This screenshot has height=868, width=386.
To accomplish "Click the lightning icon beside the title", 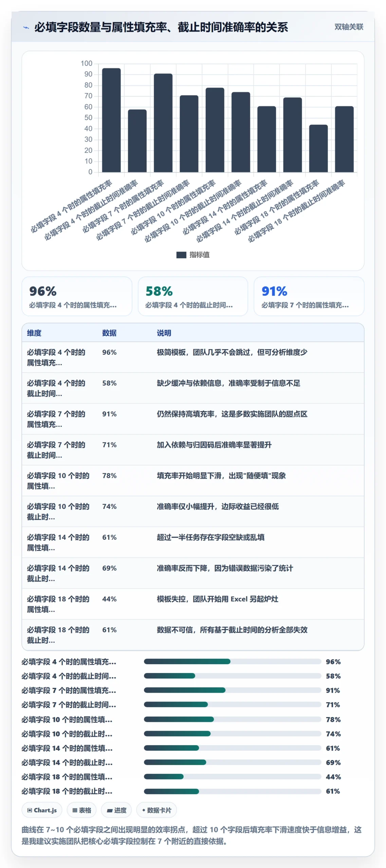I will [26, 27].
